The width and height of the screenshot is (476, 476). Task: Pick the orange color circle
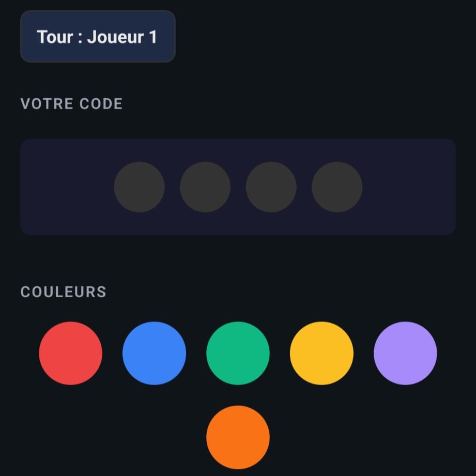(x=238, y=437)
